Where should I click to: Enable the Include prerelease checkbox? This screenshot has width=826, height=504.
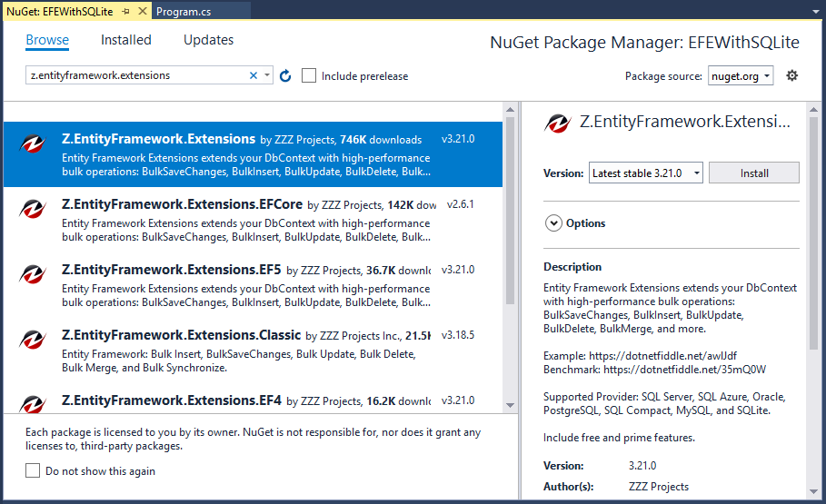pos(309,76)
